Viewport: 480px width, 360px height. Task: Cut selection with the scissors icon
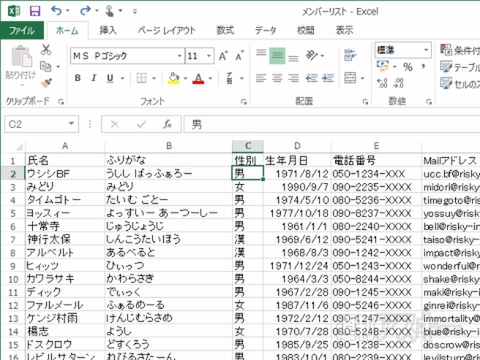pos(46,50)
